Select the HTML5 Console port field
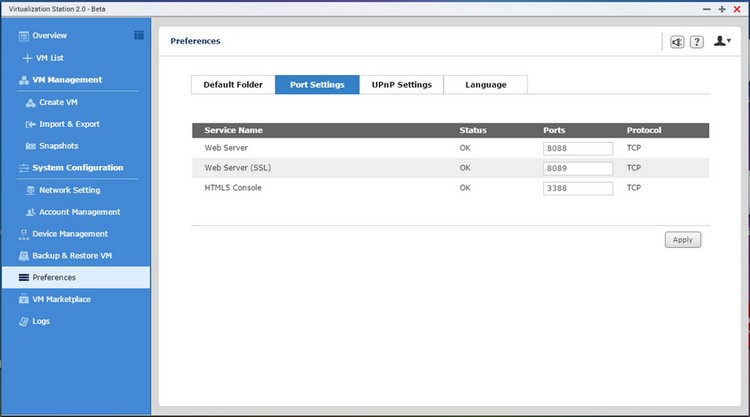750x417 pixels. (x=578, y=188)
